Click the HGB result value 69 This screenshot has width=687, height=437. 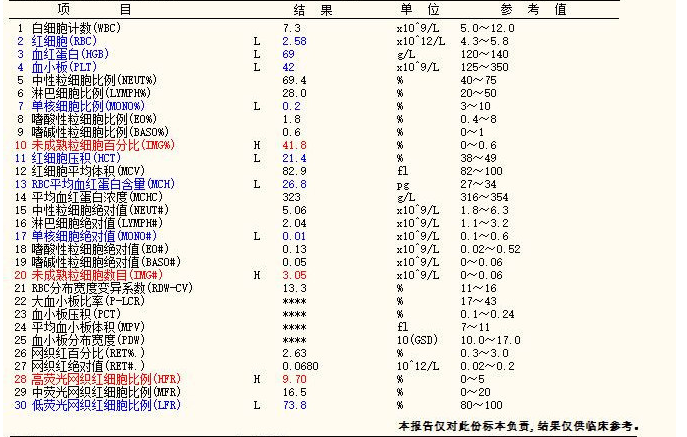click(x=288, y=54)
